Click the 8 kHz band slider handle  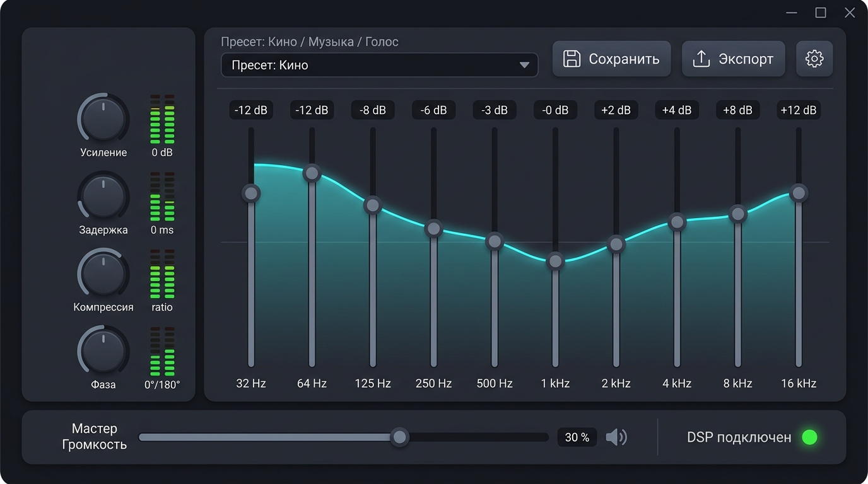point(738,214)
